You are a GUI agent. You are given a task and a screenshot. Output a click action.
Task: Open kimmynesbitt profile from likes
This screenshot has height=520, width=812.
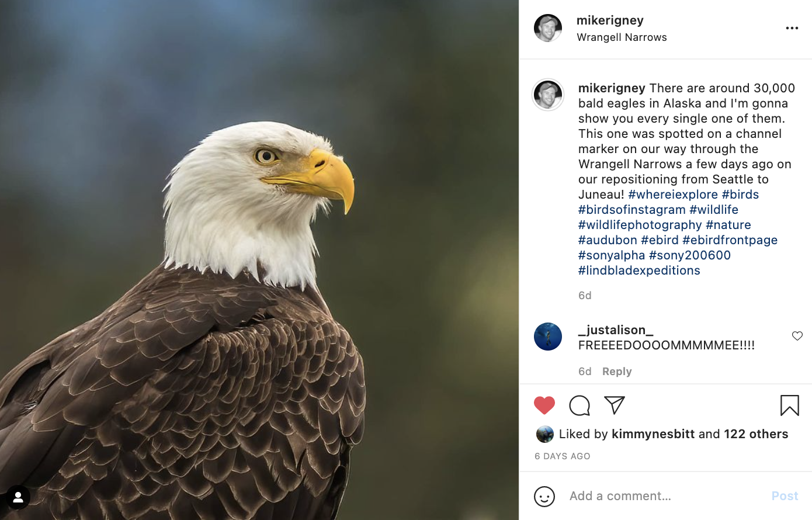[x=653, y=434]
